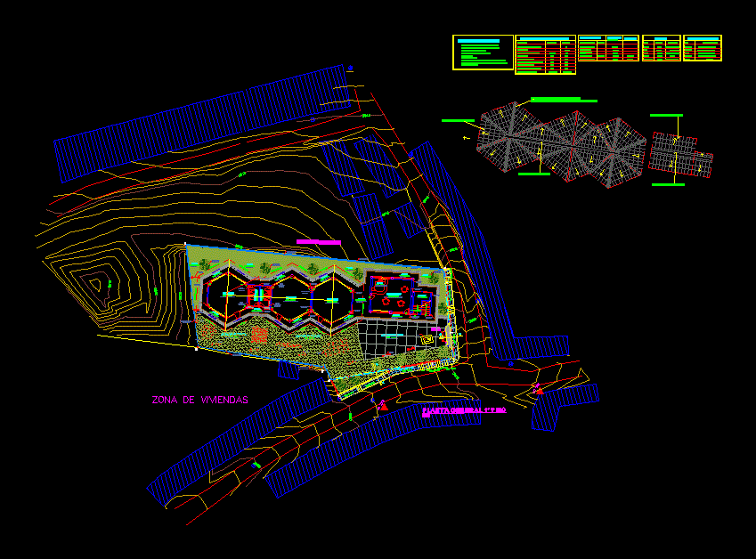Click the small rectangular roof plan on right
The width and height of the screenshot is (756, 559).
(x=680, y=150)
